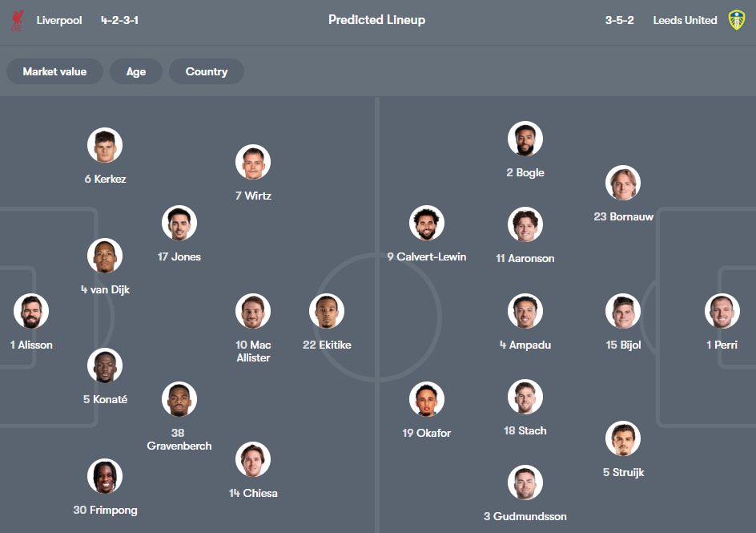Screen dimensions: 756x533
Task: Click the 4-2-3-1 formation label
Action: click(x=119, y=20)
